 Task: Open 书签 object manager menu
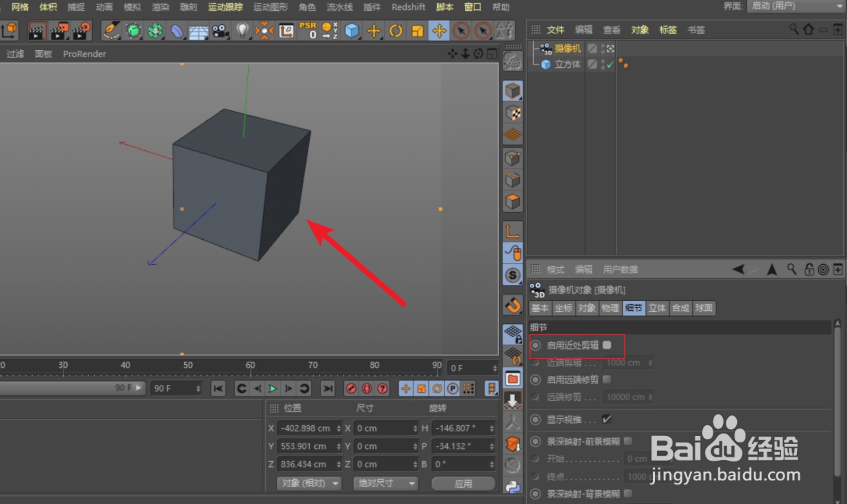coord(696,30)
